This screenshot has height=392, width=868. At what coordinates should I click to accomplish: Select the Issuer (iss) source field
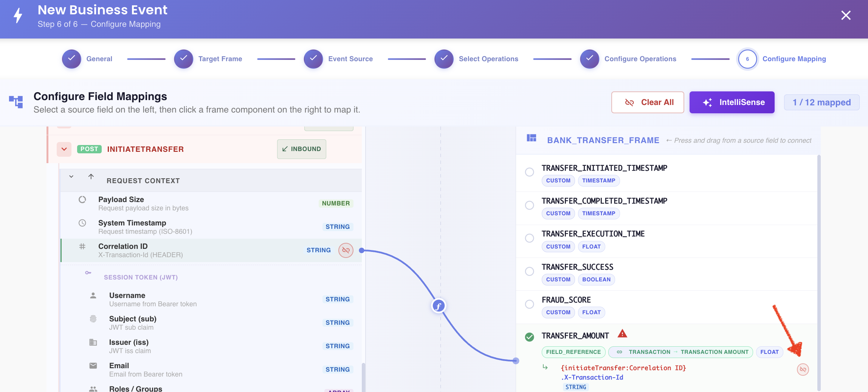click(211, 346)
